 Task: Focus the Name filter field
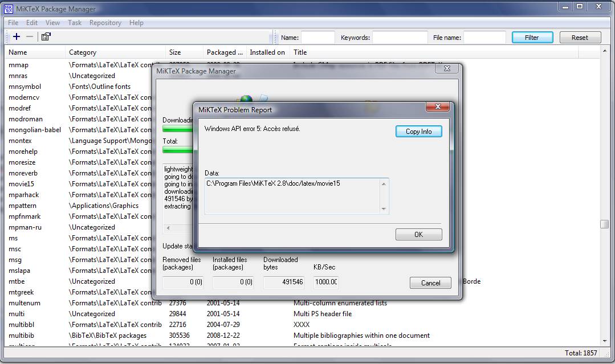coord(317,37)
